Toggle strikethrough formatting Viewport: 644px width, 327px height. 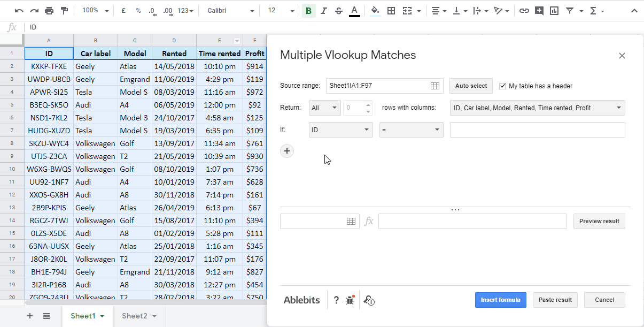click(x=339, y=10)
